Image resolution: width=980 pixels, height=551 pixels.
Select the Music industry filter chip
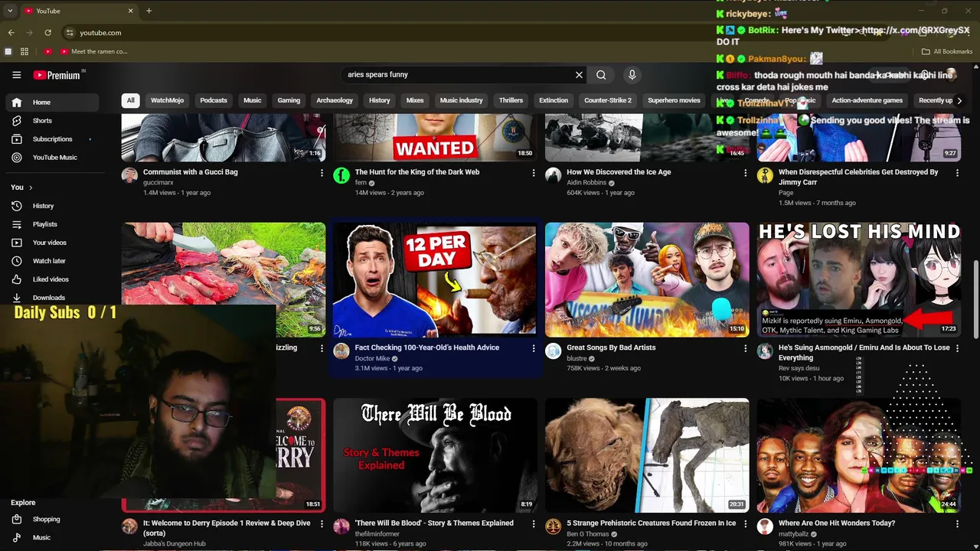(x=461, y=100)
